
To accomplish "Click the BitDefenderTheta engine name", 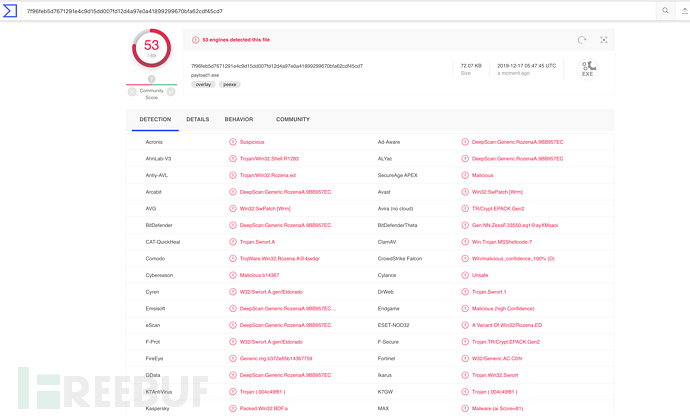I will pyautogui.click(x=397, y=225).
